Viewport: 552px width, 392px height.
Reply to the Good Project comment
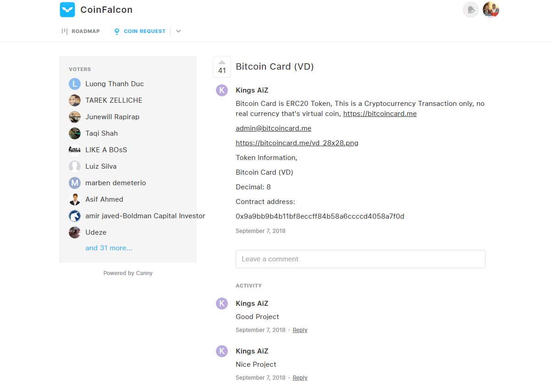pos(300,330)
